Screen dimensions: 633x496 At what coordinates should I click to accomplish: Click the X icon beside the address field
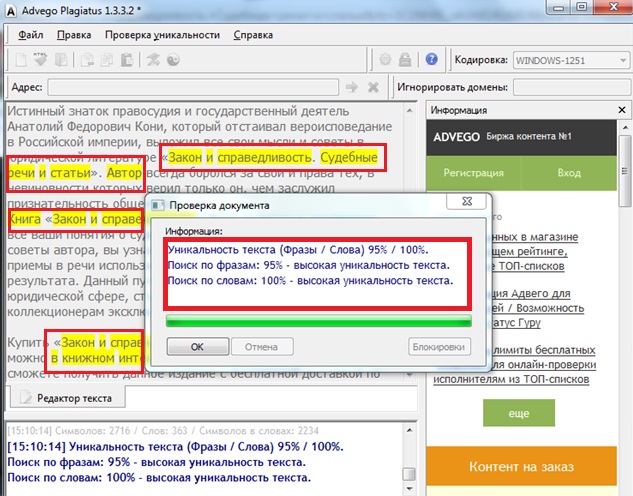[373, 87]
